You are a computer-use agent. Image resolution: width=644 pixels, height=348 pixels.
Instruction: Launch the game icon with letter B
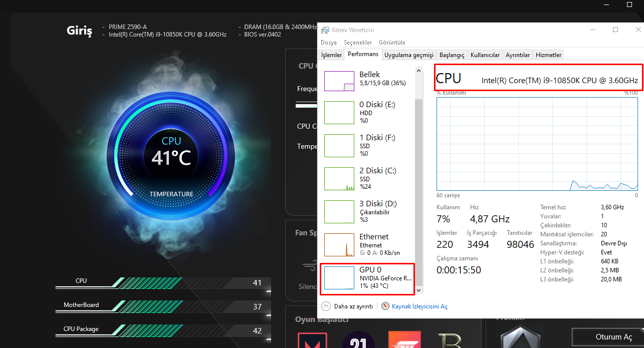[450, 340]
